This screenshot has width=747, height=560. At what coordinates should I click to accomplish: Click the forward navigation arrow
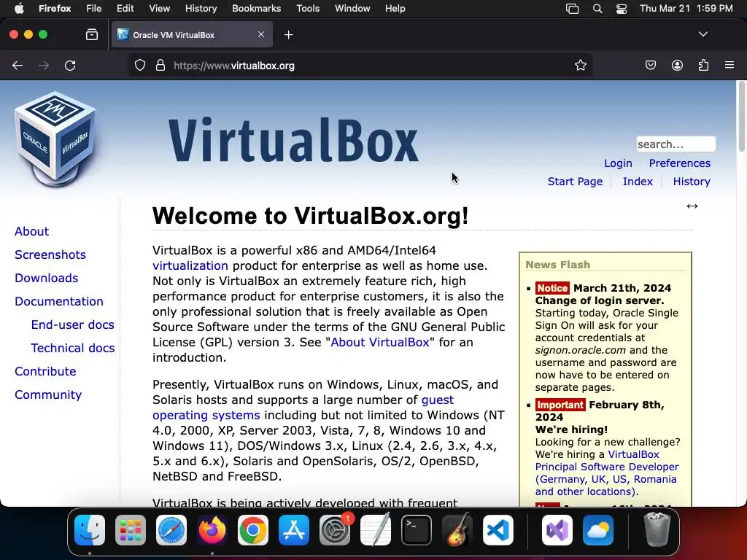[44, 66]
